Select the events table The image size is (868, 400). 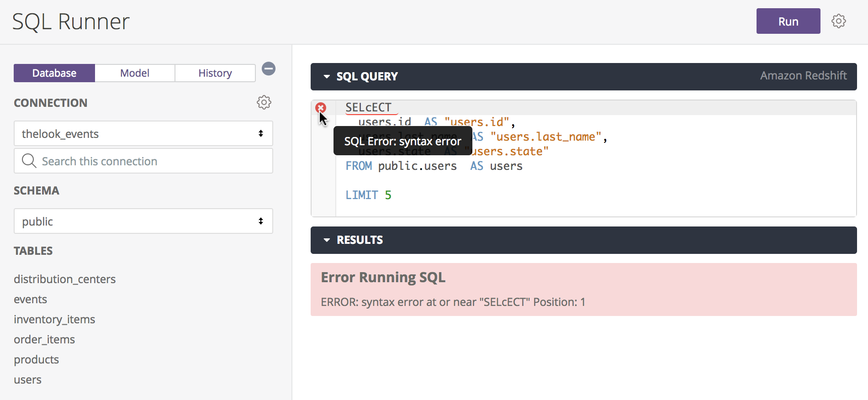[30, 299]
